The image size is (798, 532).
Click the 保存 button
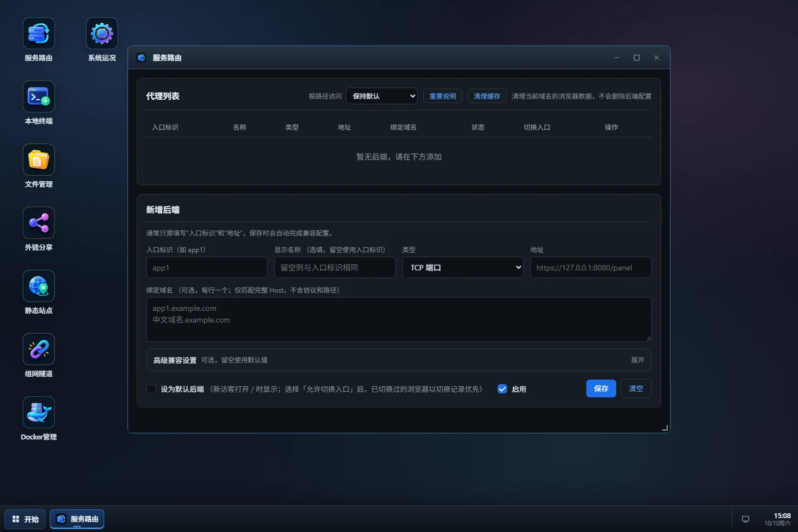click(x=601, y=388)
